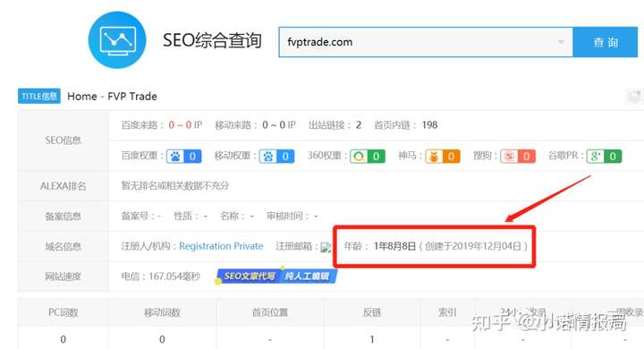This screenshot has width=644, height=349.
Task: Click the 创建于2019年12月04日 creation date text
Action: click(473, 246)
